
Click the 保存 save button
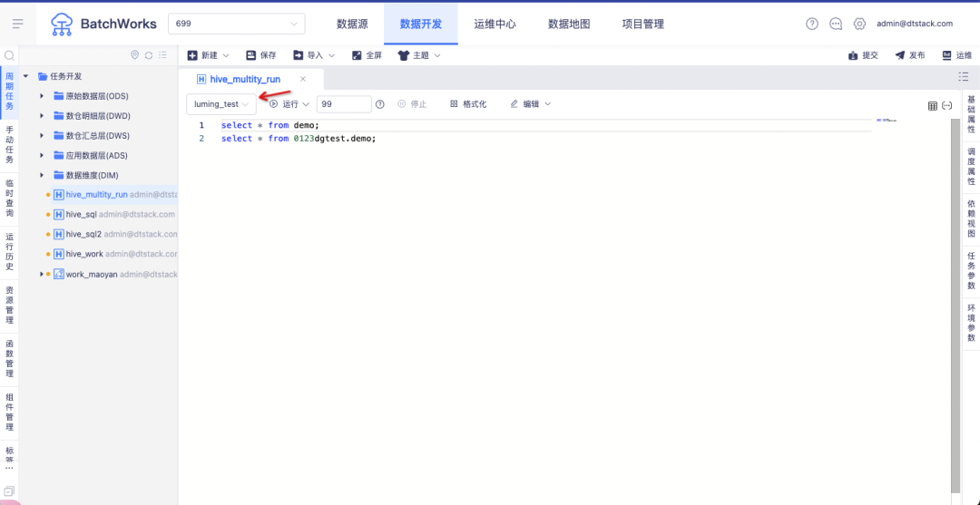pos(261,55)
